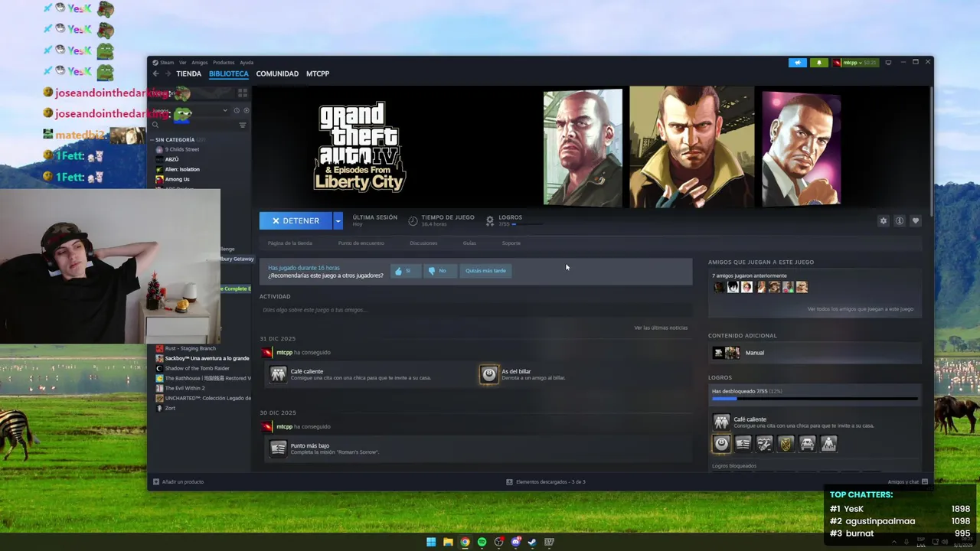The width and height of the screenshot is (980, 551).
Task: Show game information icon
Action: tap(900, 220)
